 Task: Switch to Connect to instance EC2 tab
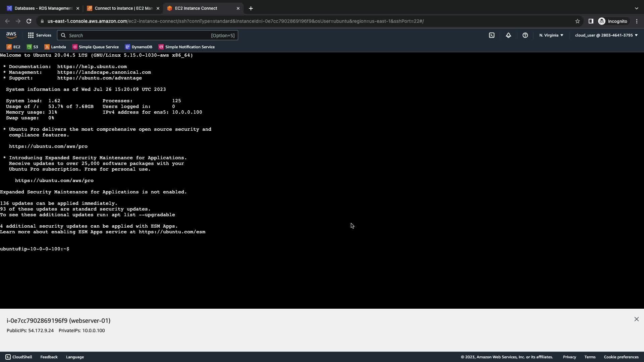pos(123,8)
